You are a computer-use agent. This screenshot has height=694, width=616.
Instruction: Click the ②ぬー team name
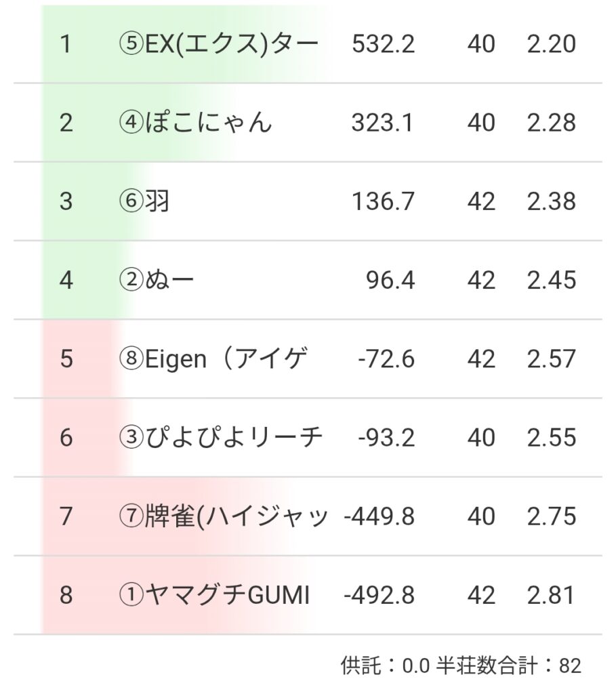(156, 280)
